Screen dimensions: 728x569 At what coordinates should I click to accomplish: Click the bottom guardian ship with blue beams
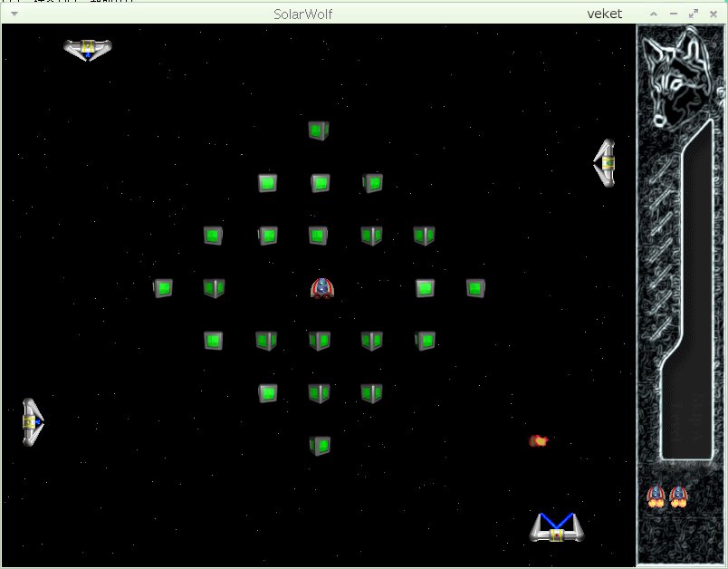click(x=557, y=527)
